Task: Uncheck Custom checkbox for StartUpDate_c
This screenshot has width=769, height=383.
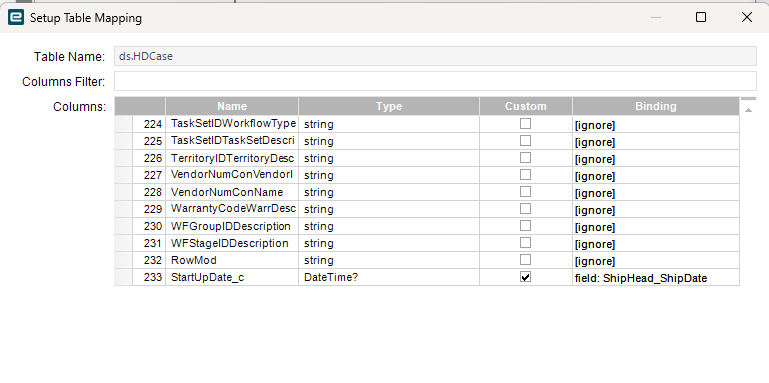Action: pyautogui.click(x=525, y=277)
